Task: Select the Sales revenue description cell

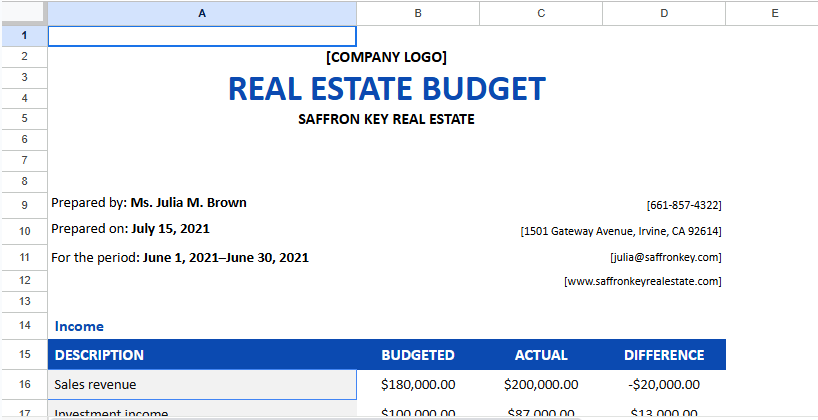Action: pos(202,384)
